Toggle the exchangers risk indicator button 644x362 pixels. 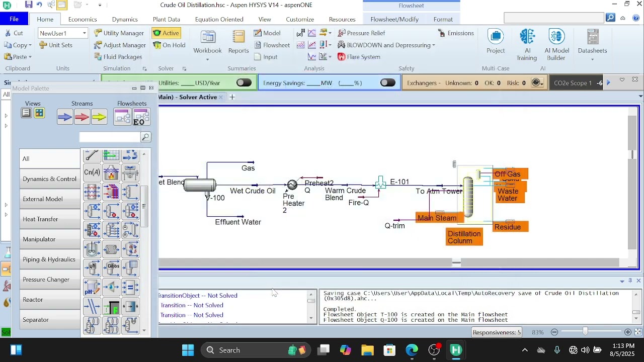(x=537, y=83)
